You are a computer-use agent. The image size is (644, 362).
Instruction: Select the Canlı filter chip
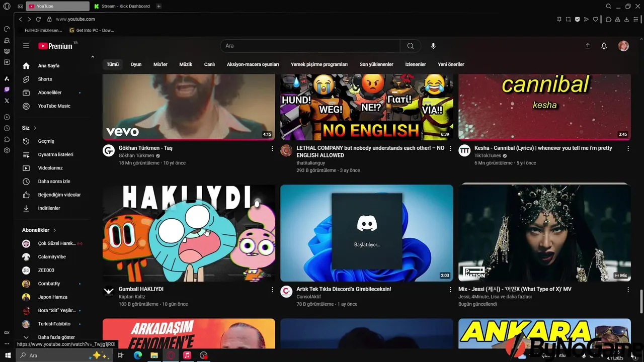(209, 64)
